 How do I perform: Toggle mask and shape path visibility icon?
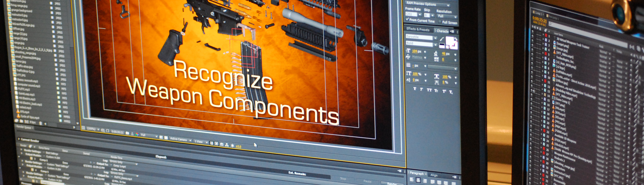click(107, 131)
